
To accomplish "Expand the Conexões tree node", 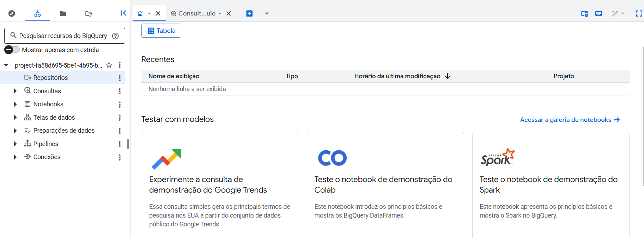I will 15,157.
